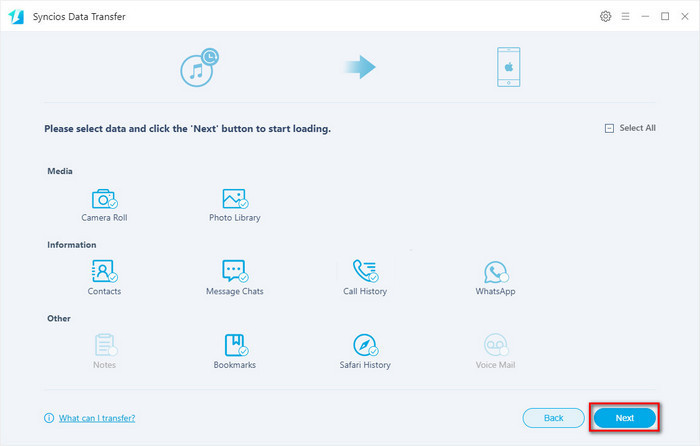
Task: Click the info icon beside transfer help link
Action: point(49,418)
